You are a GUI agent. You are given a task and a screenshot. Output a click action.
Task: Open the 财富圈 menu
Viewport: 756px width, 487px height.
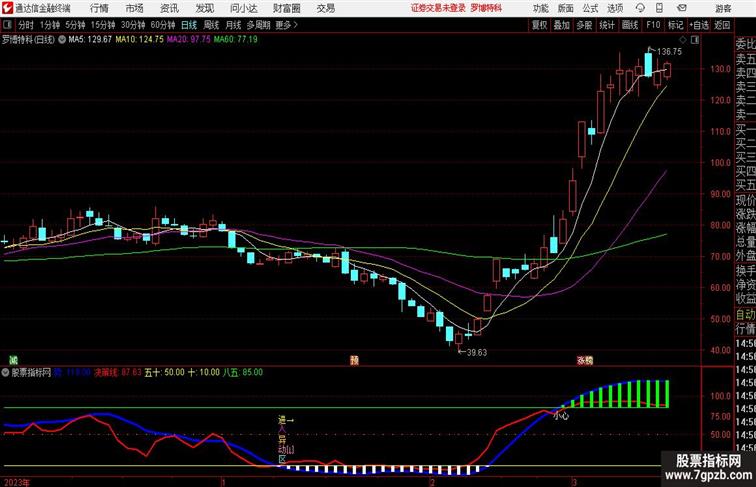[x=286, y=8]
